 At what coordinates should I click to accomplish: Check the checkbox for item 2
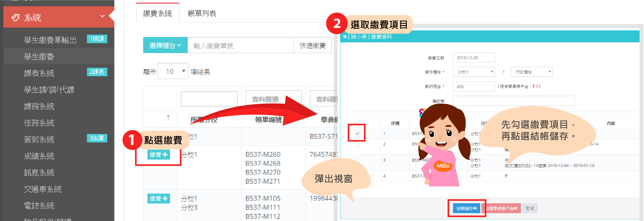tap(357, 144)
